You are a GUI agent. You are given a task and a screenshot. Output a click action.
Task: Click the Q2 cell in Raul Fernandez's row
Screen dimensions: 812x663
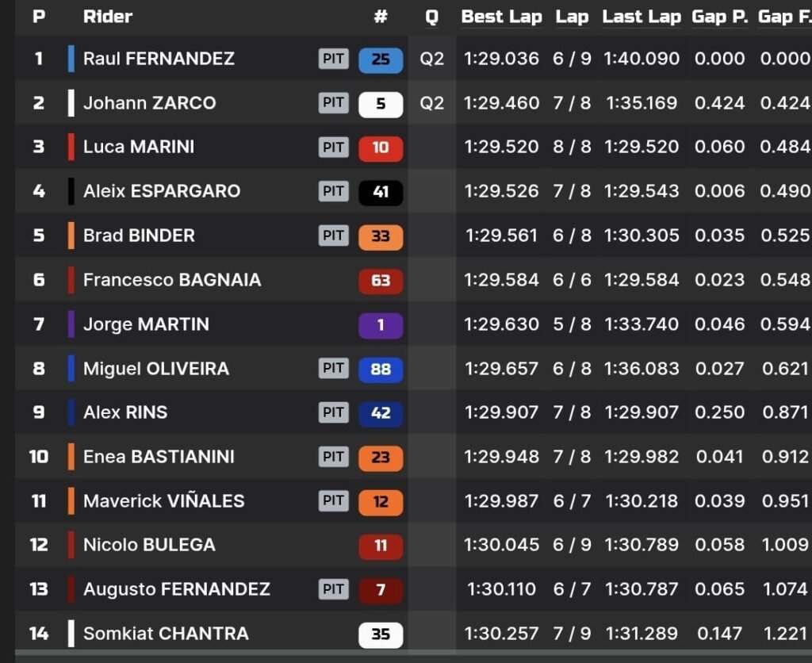click(x=431, y=59)
